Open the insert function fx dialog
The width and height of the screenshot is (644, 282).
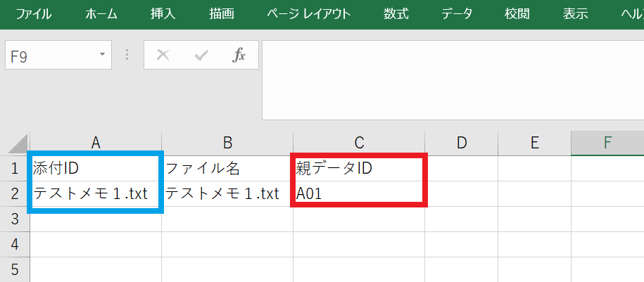pos(239,56)
